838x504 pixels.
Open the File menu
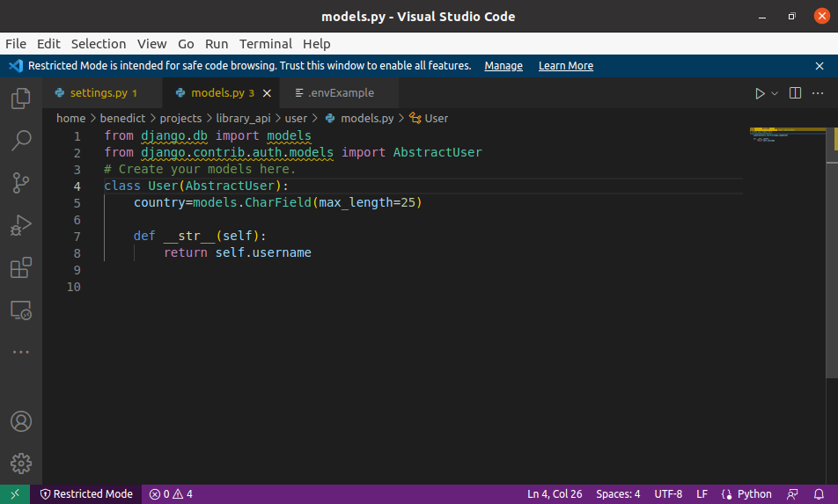point(16,44)
